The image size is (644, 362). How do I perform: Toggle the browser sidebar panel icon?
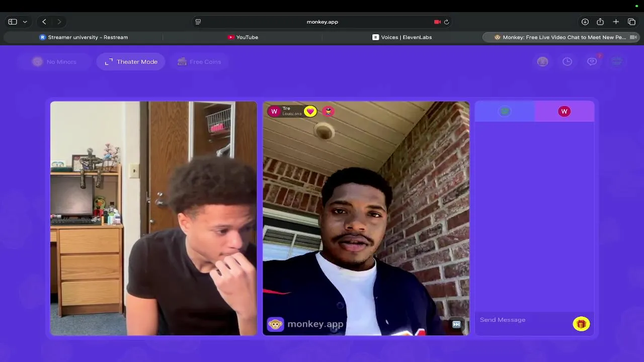[13, 22]
